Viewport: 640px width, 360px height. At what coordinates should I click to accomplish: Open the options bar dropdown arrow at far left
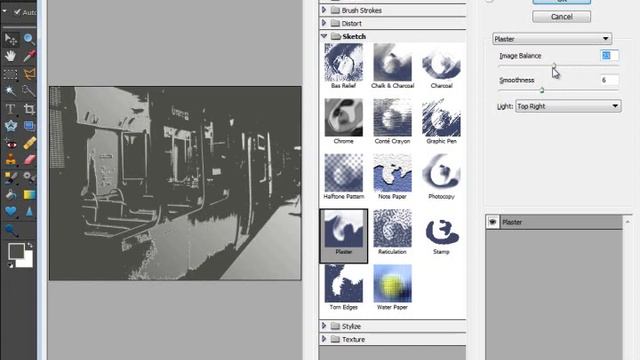pyautogui.click(x=4, y=11)
